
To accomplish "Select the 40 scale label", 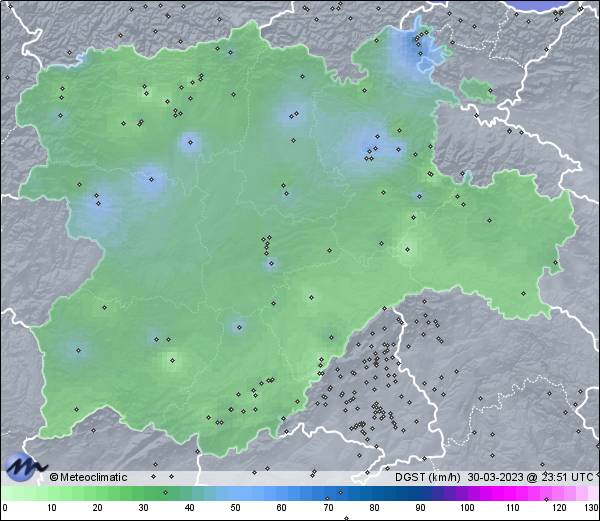I will point(190,508).
